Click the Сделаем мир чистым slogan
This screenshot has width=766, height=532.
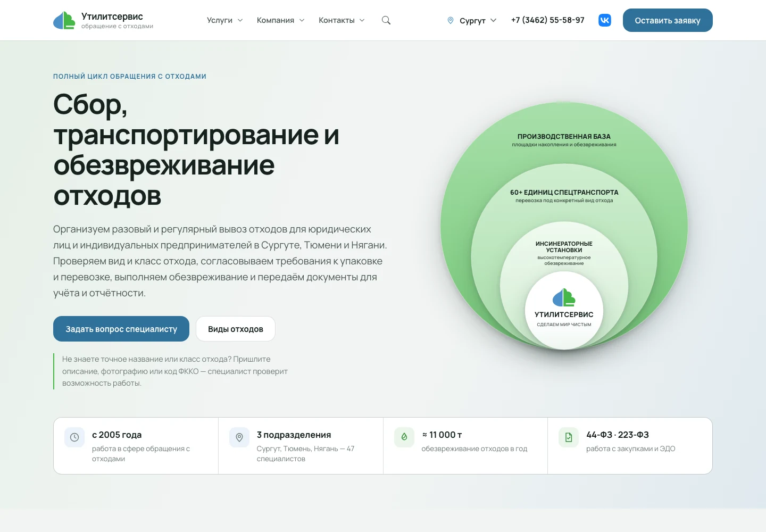pos(564,325)
